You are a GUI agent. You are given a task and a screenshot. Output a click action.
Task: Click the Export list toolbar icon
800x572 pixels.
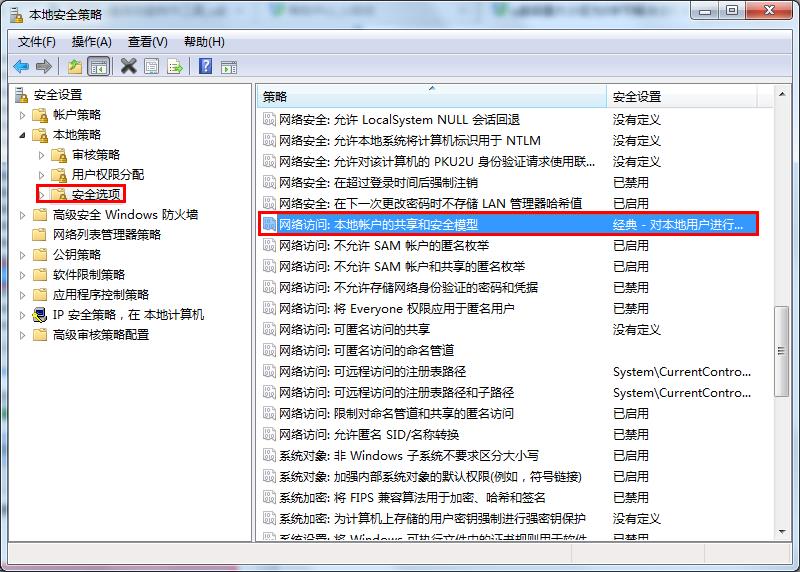pos(175,66)
